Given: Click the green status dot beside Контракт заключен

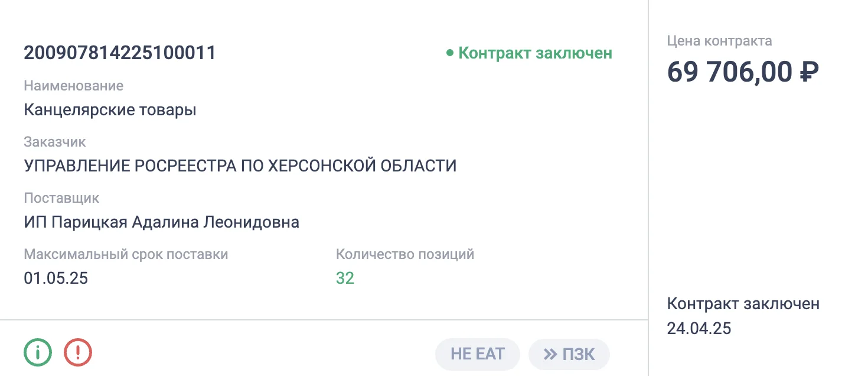Looking at the screenshot, I should pos(450,53).
